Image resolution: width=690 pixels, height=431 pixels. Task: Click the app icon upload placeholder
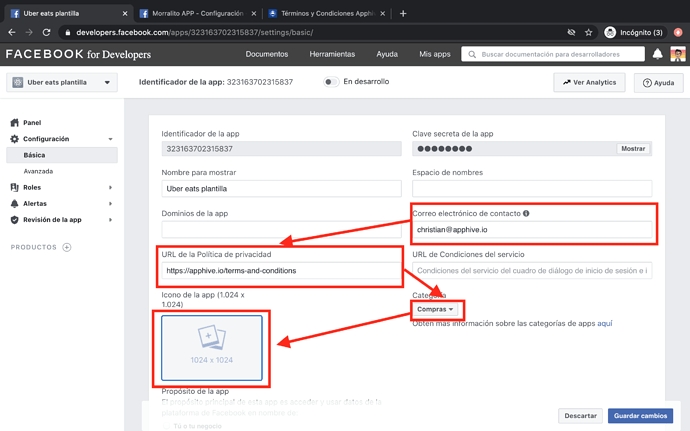(211, 348)
